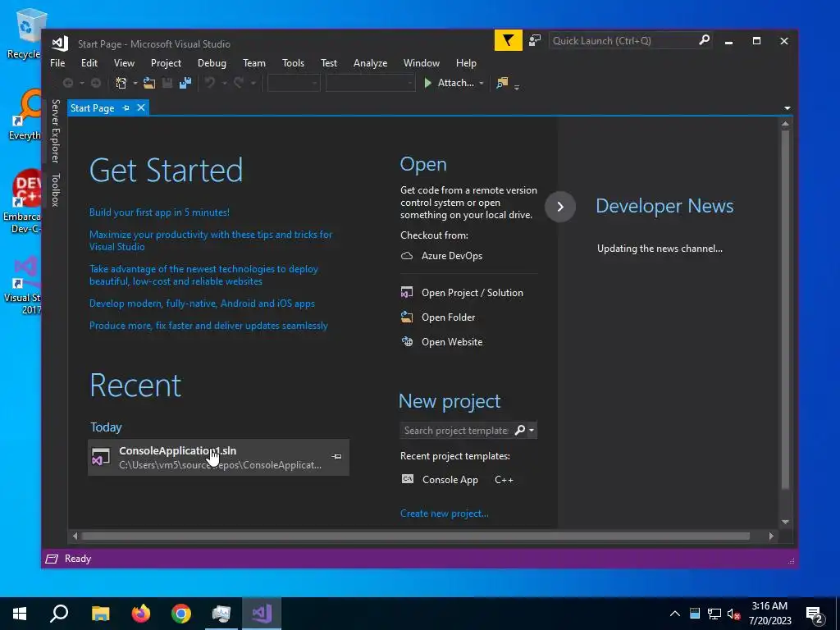The image size is (840, 630).
Task: Click the Open Project / Solution icon
Action: click(407, 293)
